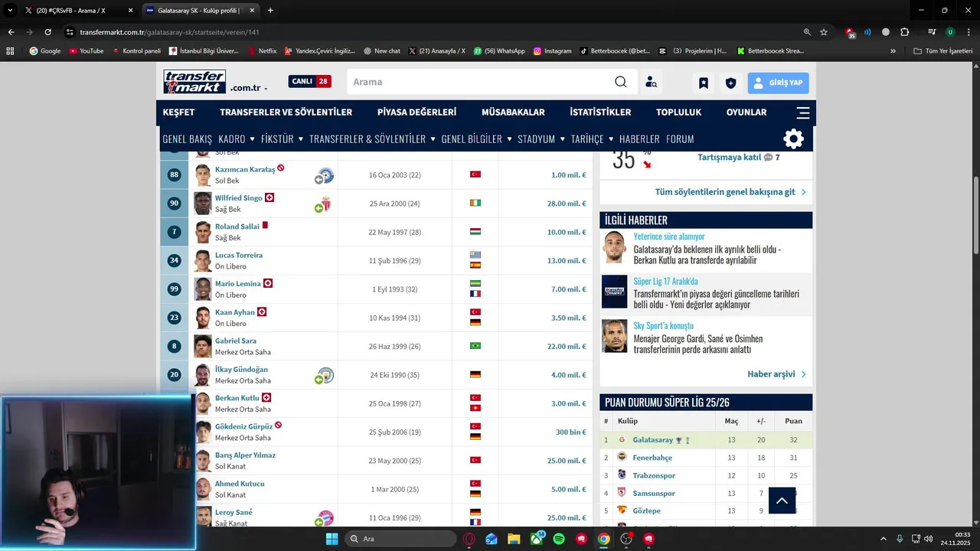Open the media control icon in Chrome toolbar
This screenshot has width=980, height=551.
[932, 32]
